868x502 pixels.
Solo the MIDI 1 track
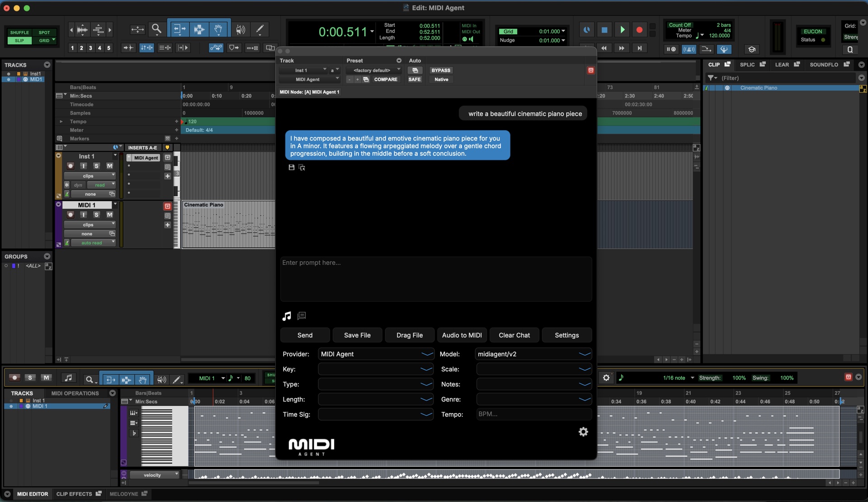click(x=96, y=215)
